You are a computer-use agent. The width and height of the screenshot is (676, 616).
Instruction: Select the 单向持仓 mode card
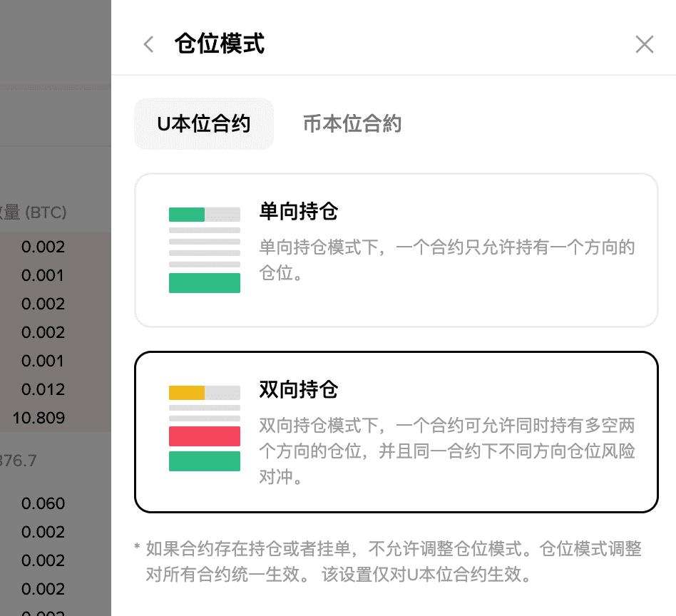point(396,250)
